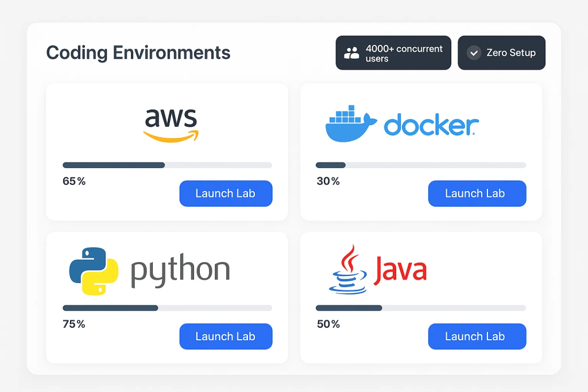Image resolution: width=588 pixels, height=392 pixels.
Task: Click the Docker whale logo
Action: [351, 123]
